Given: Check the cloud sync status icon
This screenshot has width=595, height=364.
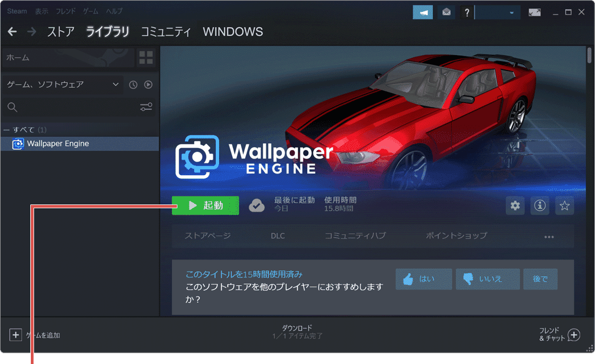Looking at the screenshot, I should coord(256,206).
